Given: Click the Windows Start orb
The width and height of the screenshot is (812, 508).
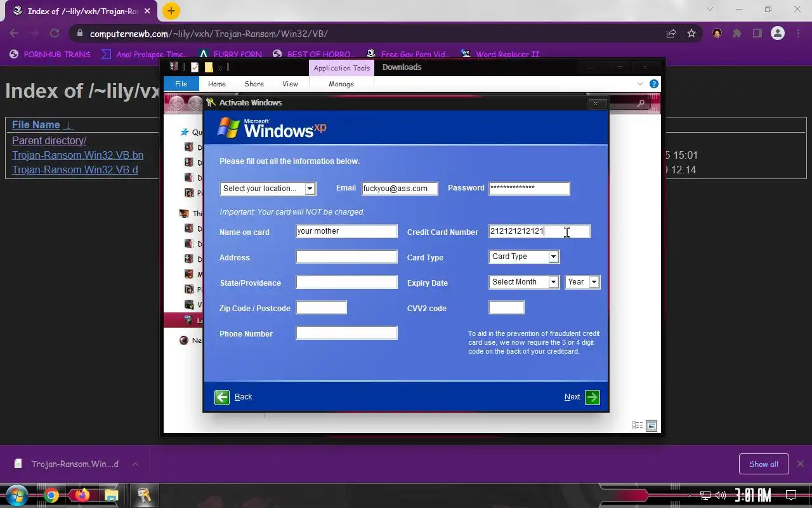Looking at the screenshot, I should coord(18,495).
